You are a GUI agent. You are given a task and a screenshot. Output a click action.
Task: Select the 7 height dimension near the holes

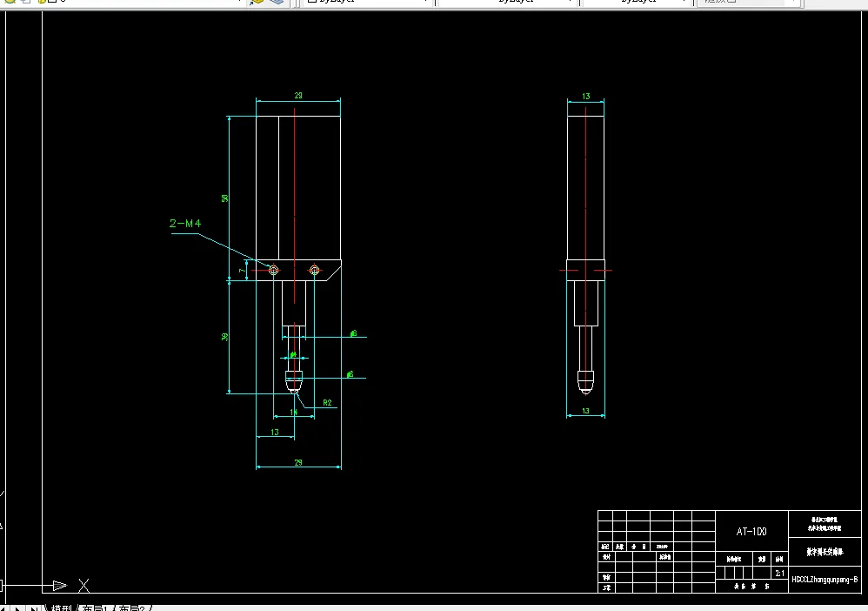(241, 271)
